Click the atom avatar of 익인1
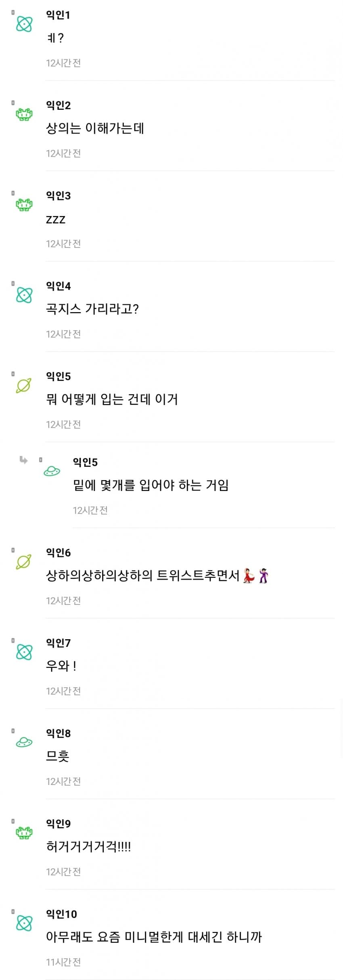This screenshot has height=980, width=343. click(24, 24)
